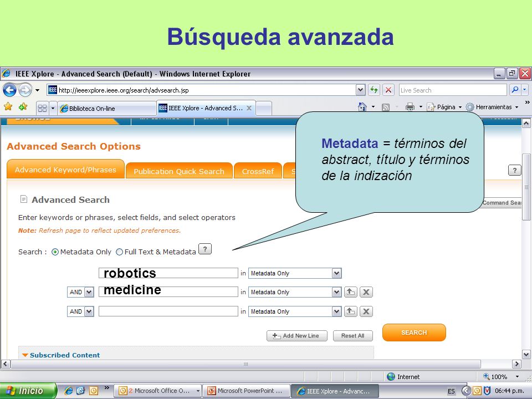Open the third row Metadata Only dropdown
This screenshot has width=532, height=399.
coord(295,311)
